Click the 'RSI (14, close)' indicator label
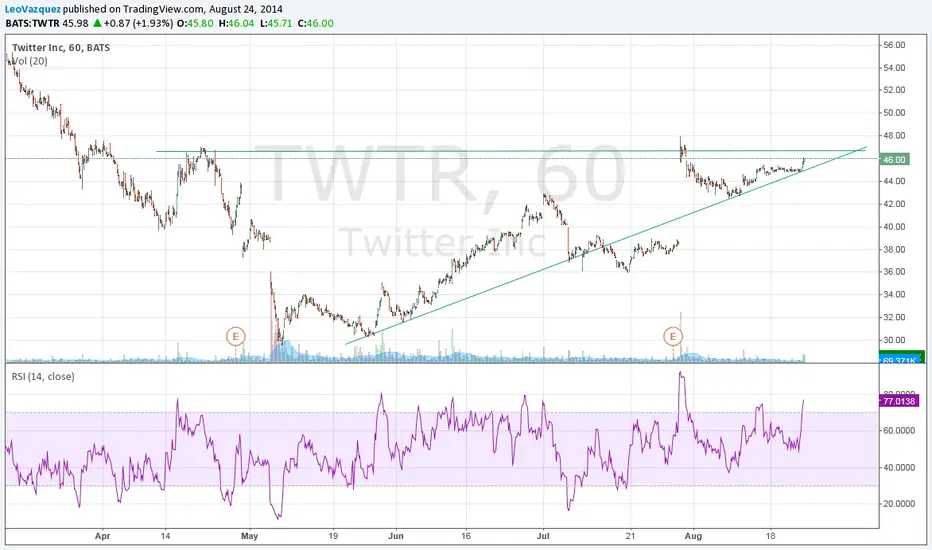 (43, 376)
